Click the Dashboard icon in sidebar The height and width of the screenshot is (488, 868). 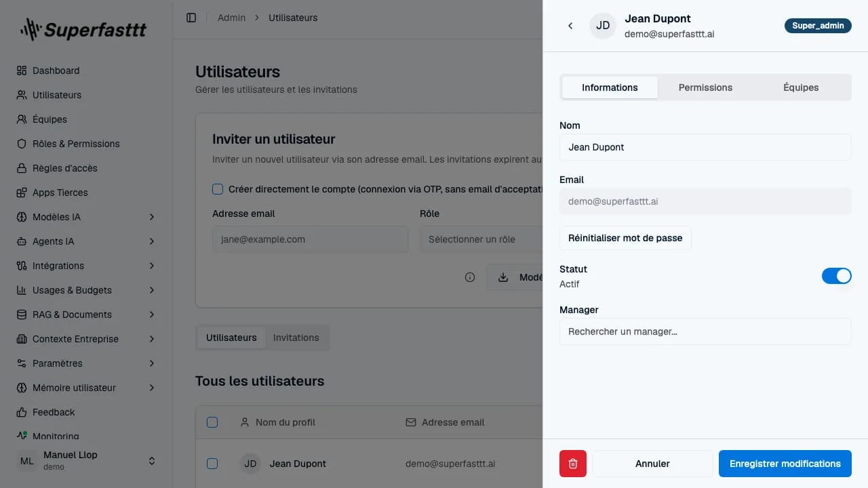tap(22, 70)
